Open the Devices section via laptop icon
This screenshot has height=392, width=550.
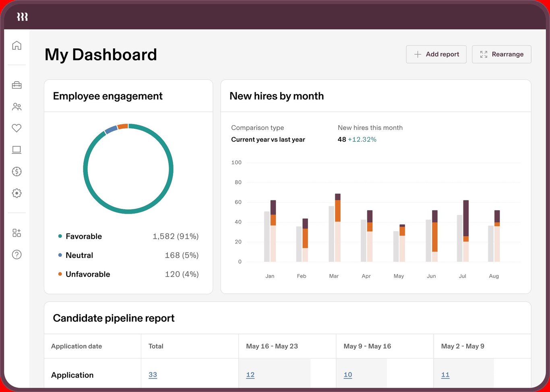[17, 150]
